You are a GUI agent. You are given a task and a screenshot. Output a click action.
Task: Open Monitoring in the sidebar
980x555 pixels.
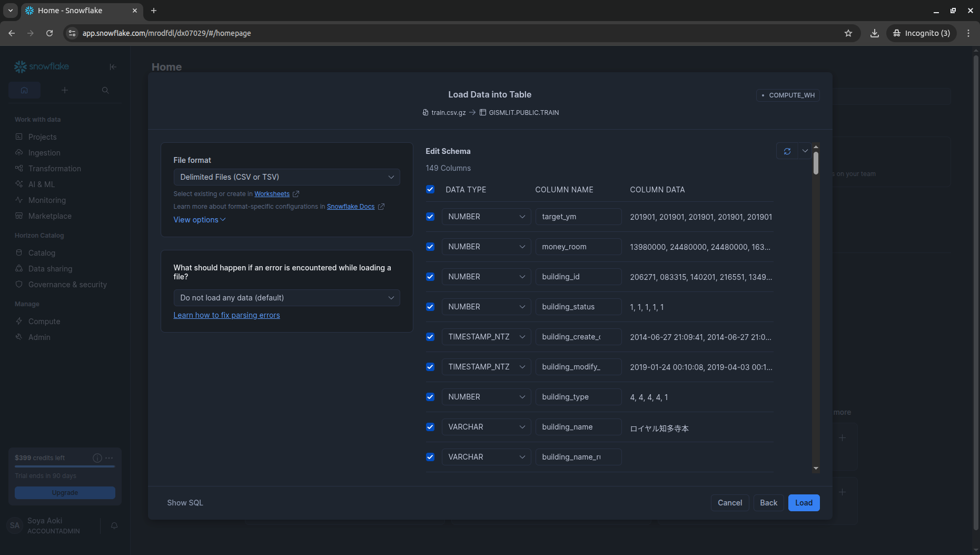point(47,200)
